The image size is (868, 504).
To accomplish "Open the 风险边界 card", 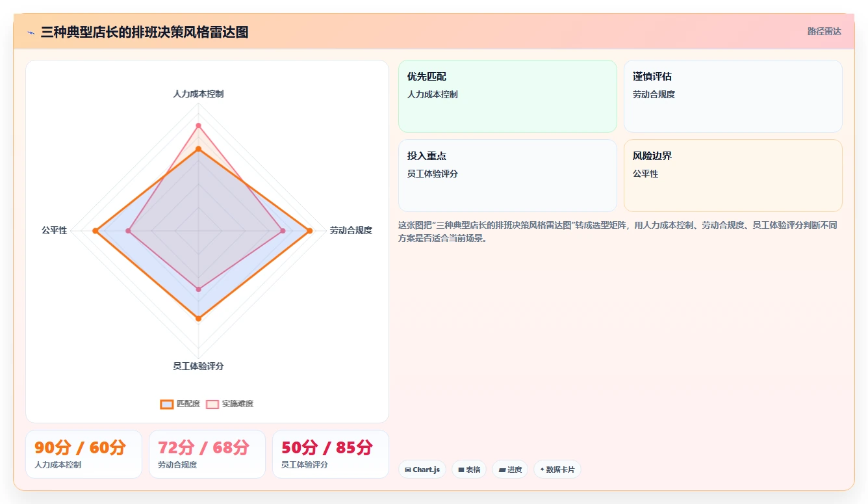I will click(x=733, y=176).
